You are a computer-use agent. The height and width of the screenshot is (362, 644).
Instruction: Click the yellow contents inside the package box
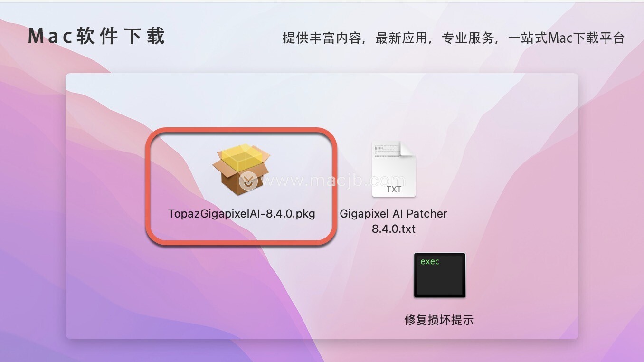point(242,157)
